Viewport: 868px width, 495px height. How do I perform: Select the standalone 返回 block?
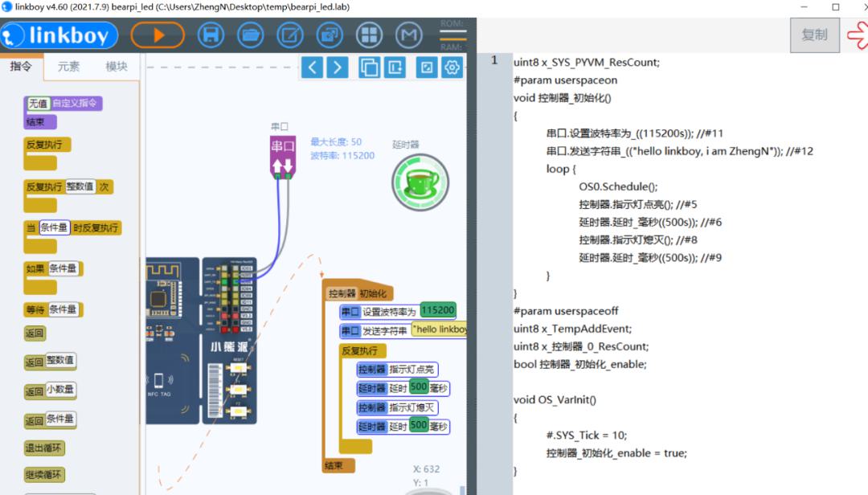point(35,333)
